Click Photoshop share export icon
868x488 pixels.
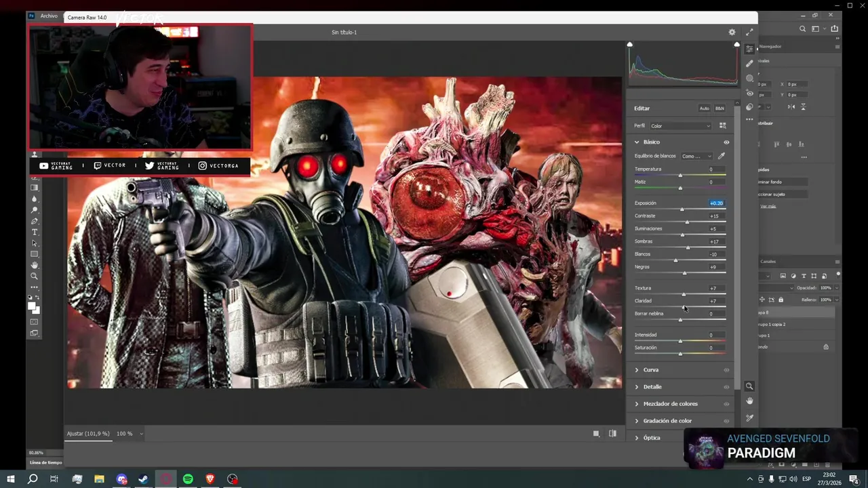(834, 28)
